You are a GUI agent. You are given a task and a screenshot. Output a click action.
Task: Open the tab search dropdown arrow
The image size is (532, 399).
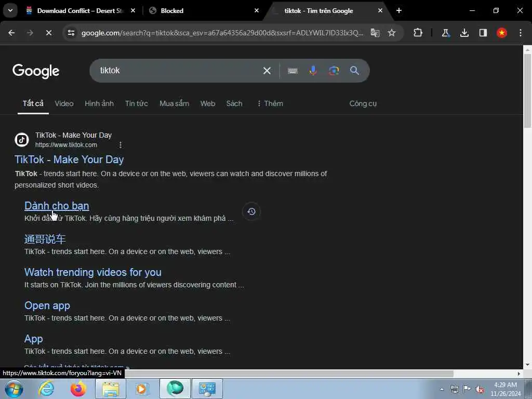pos(10,10)
